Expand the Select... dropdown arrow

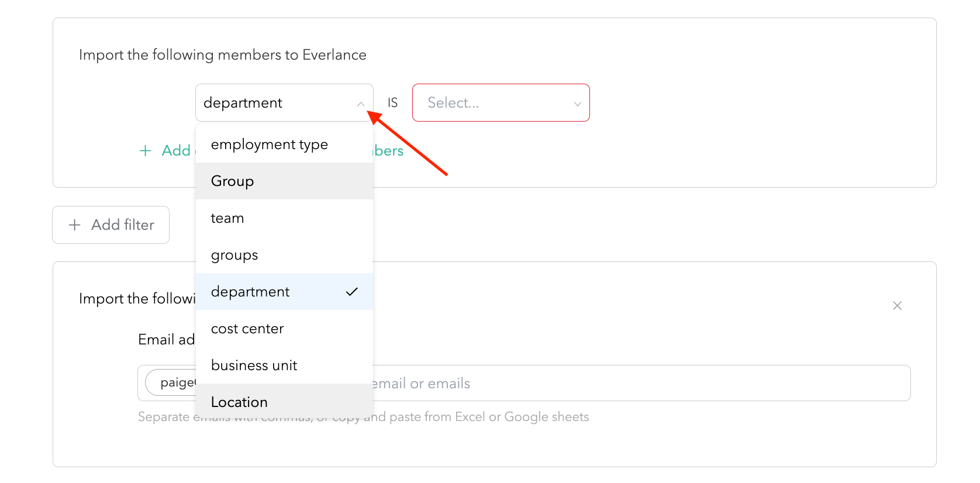[577, 104]
